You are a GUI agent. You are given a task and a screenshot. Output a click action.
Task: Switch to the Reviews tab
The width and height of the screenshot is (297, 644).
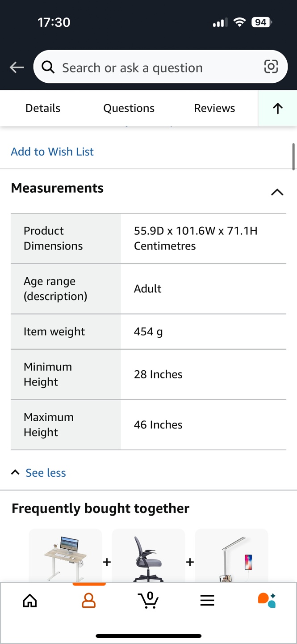[x=214, y=108]
